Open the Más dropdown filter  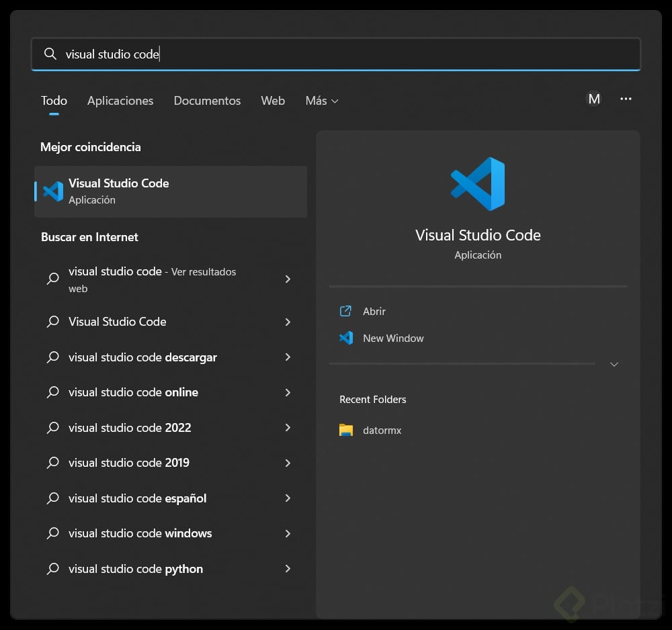point(321,101)
